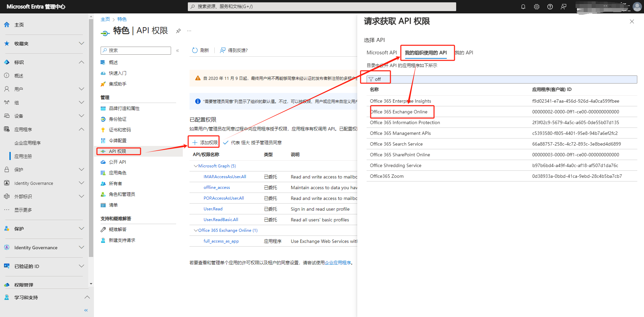
Task: Collapse the Microsoft Graph (5) permission group
Action: point(196,166)
